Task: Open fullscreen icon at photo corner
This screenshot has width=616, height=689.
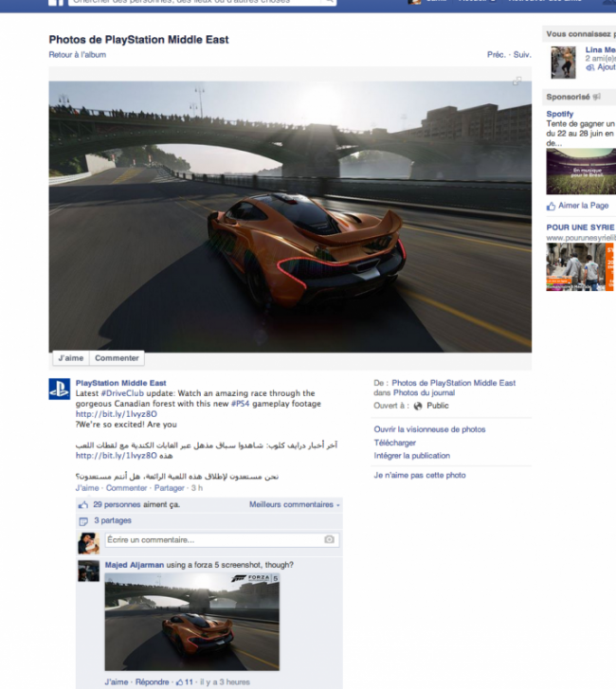Action: 517,82
